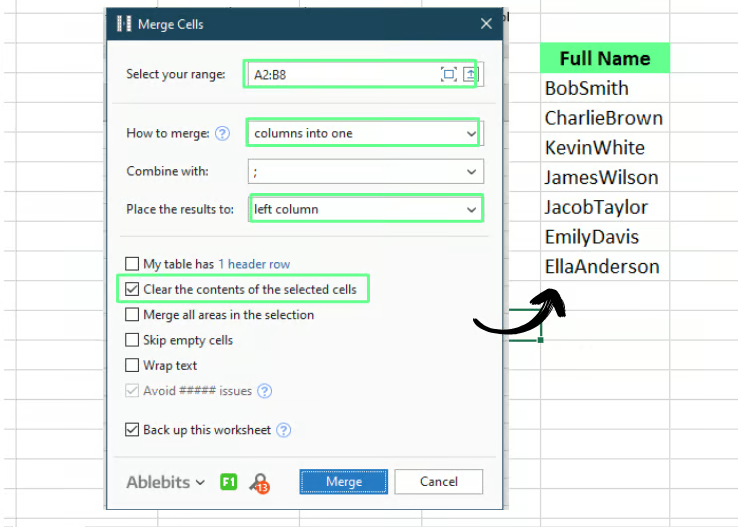The width and height of the screenshot is (738, 527).
Task: Click the license key icon with badge 13
Action: coord(260,483)
